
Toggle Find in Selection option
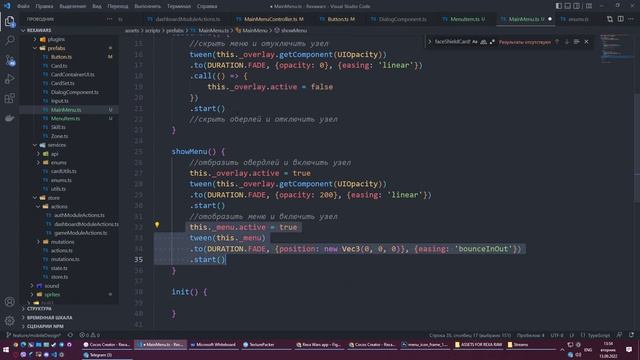tap(576, 42)
